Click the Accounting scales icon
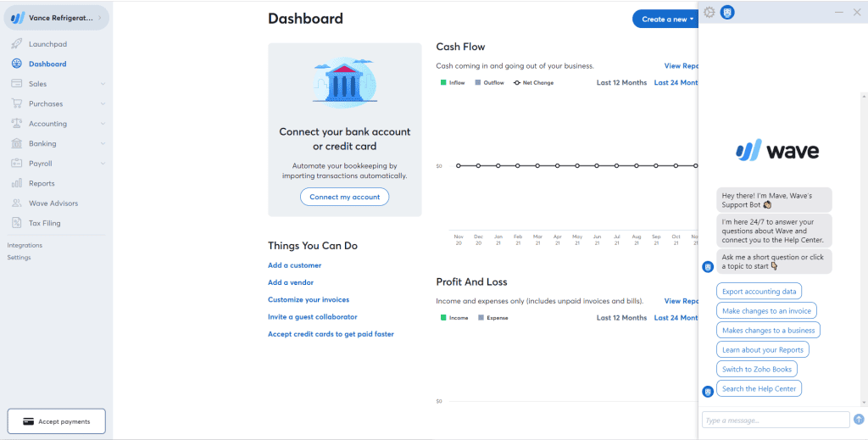The height and width of the screenshot is (440, 868). 17,124
